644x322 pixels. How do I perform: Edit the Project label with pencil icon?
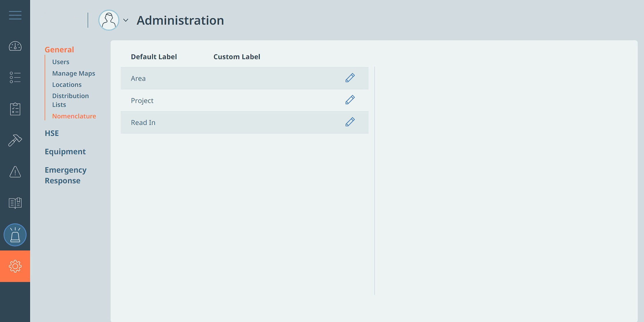click(350, 100)
